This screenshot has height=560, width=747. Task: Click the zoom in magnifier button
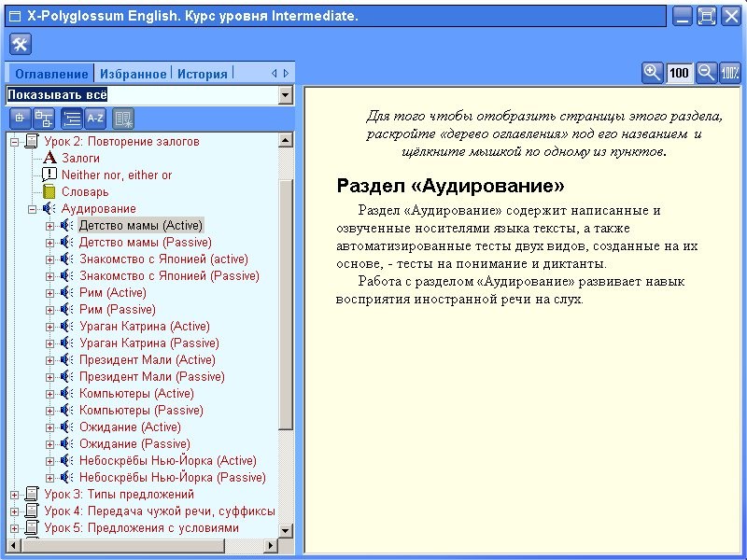tap(652, 73)
